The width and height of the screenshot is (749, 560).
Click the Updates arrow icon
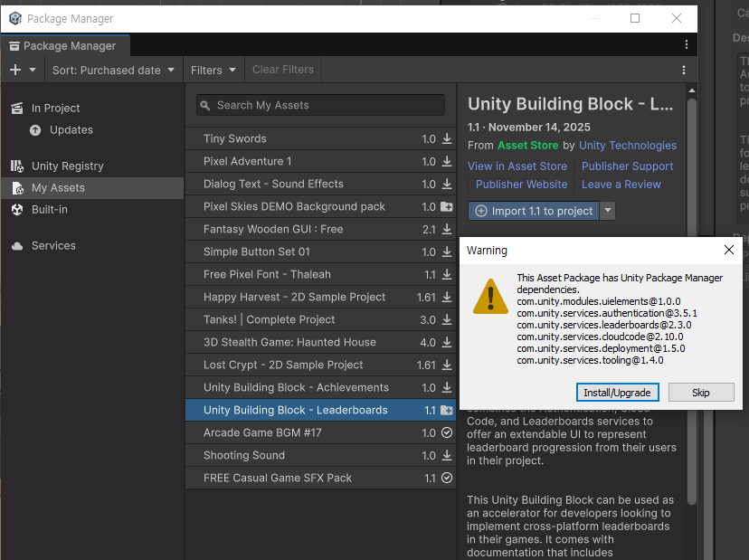(x=35, y=130)
